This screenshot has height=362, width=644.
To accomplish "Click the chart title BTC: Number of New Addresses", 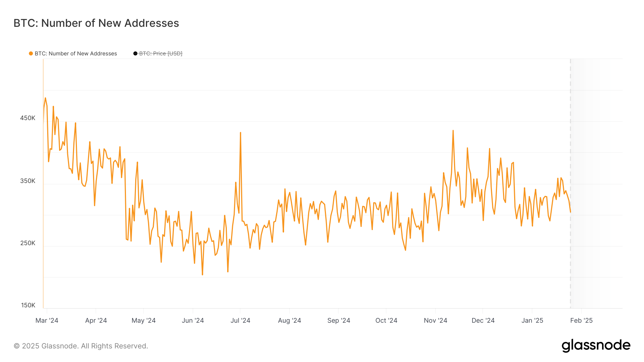I will [96, 23].
